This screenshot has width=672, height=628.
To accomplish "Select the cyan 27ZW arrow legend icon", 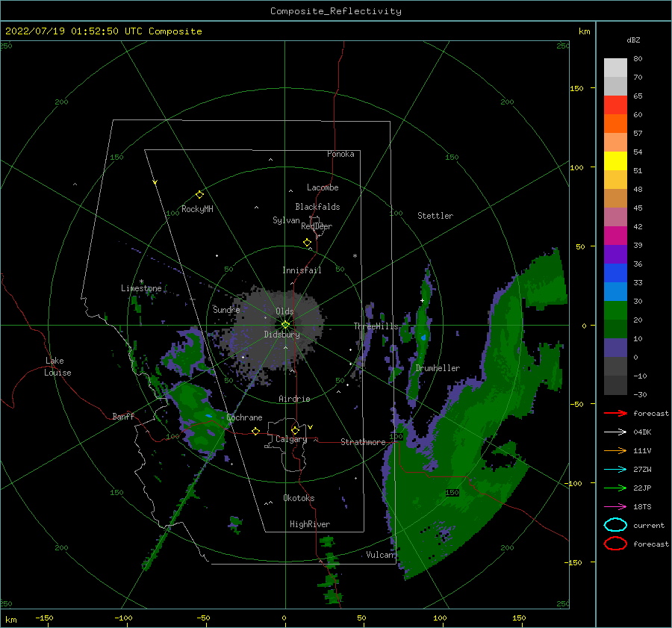I will [615, 470].
